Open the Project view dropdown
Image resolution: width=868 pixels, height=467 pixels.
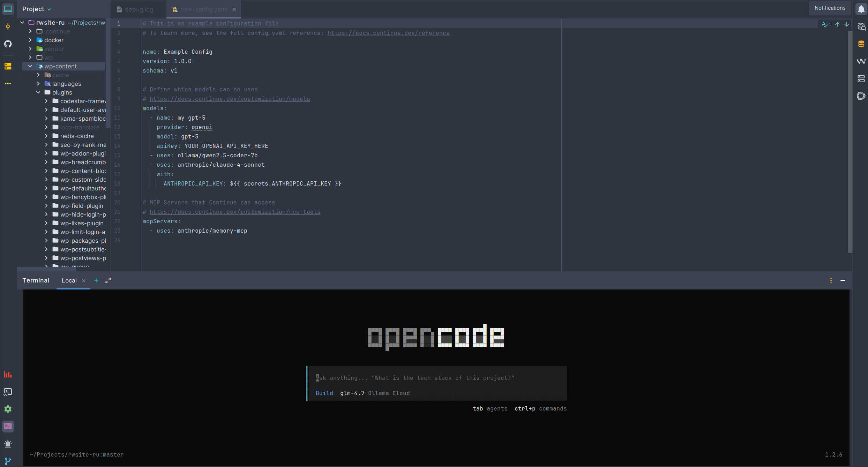point(37,9)
